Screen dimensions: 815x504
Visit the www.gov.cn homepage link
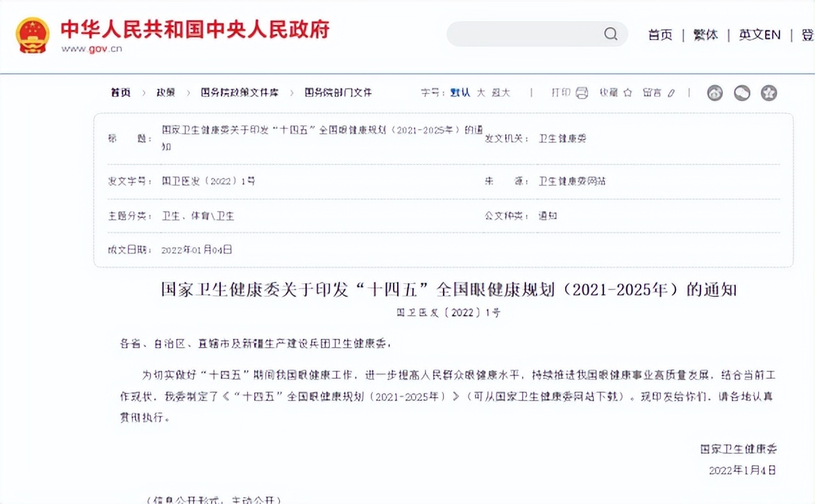tap(91, 49)
